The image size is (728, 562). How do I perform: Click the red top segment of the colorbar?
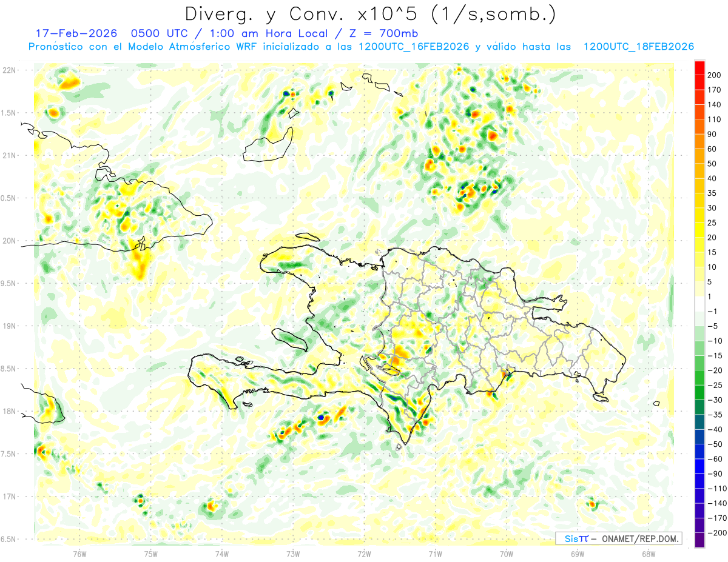[x=699, y=67]
